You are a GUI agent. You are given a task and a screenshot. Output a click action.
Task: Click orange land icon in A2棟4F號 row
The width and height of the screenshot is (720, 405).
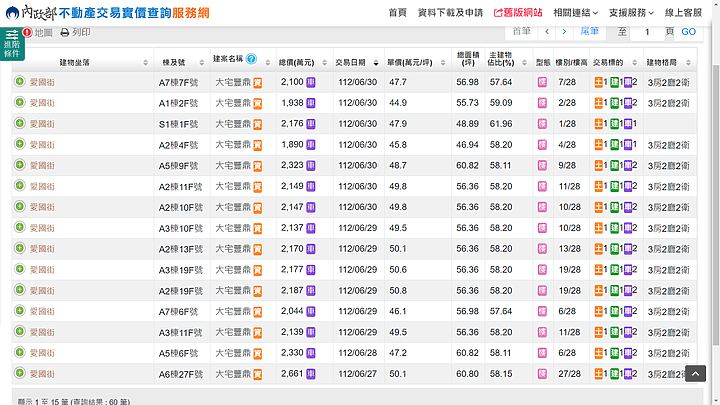click(x=598, y=145)
